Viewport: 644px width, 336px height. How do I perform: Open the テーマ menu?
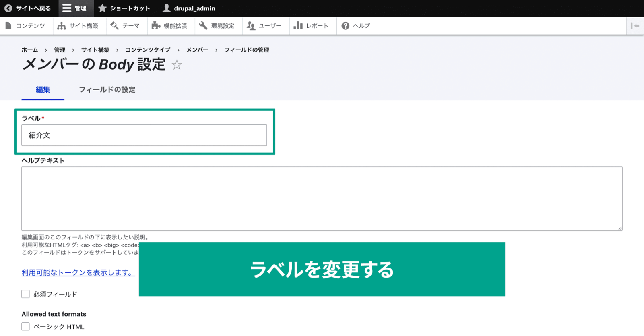pos(125,26)
